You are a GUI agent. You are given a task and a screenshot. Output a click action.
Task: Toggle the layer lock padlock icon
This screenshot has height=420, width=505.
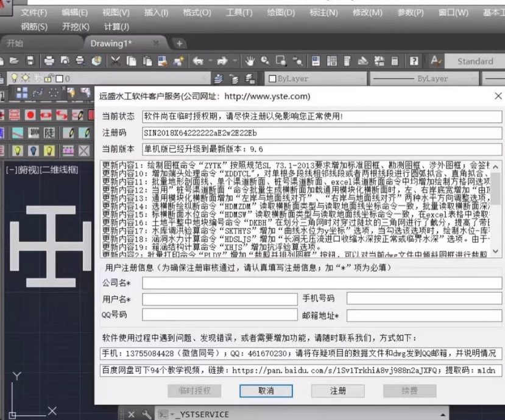[48, 79]
